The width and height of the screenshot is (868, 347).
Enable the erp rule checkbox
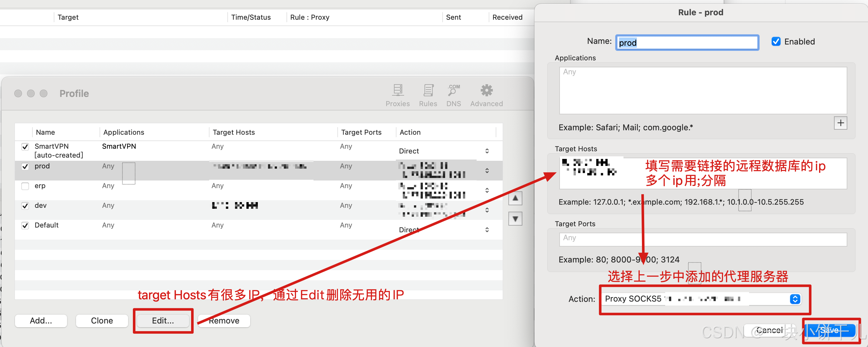(25, 186)
